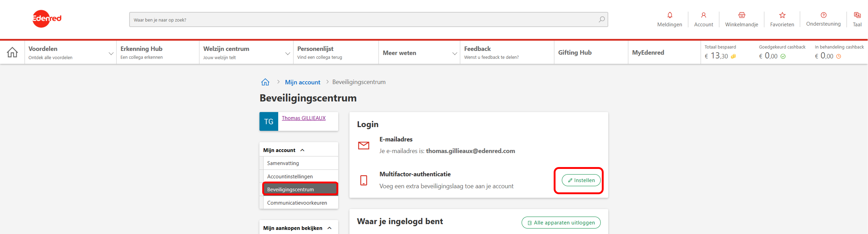Viewport: 868px width, 234px height.
Task: Open Meldingen bell icon
Action: [669, 15]
